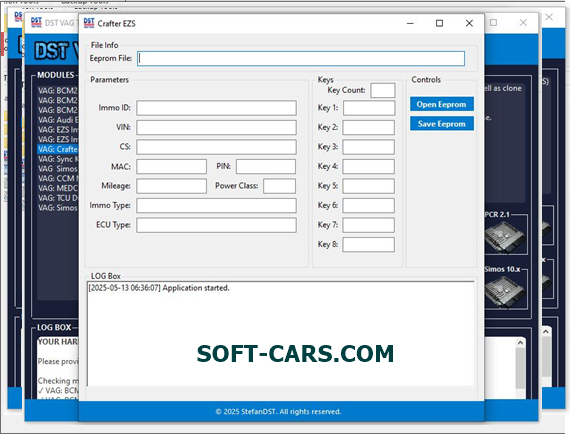Click the Key 2 field
This screenshot has width=570, height=434.
click(369, 128)
